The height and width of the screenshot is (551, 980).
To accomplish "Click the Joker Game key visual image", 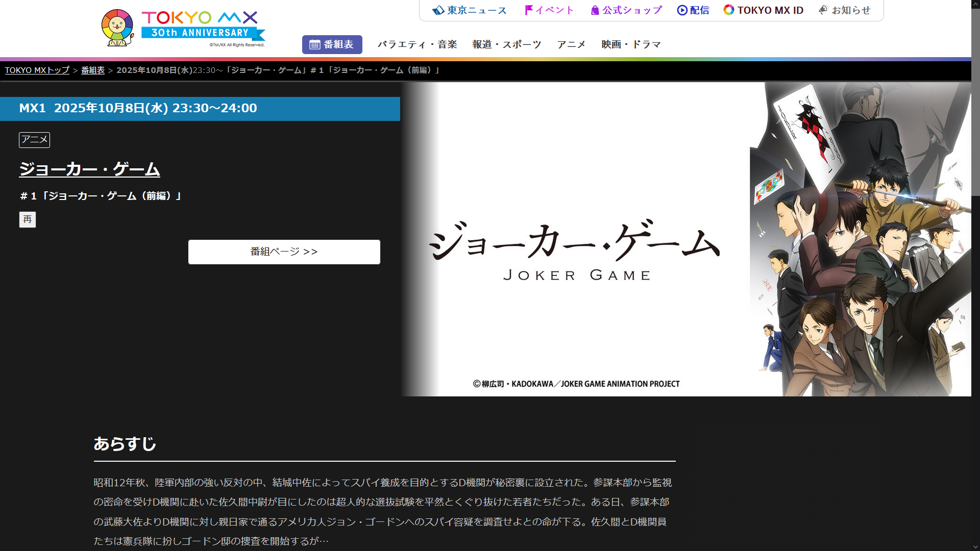I will pos(686,239).
